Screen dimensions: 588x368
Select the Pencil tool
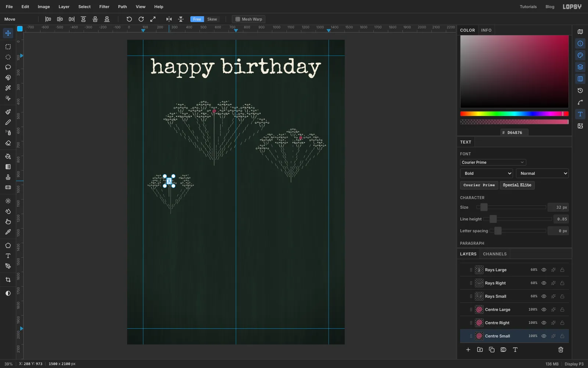point(8,122)
